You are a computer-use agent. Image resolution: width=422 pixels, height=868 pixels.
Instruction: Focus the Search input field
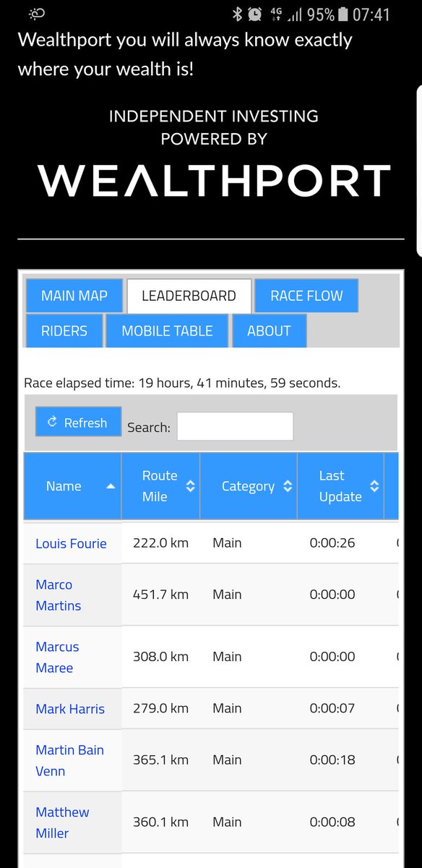[235, 427]
